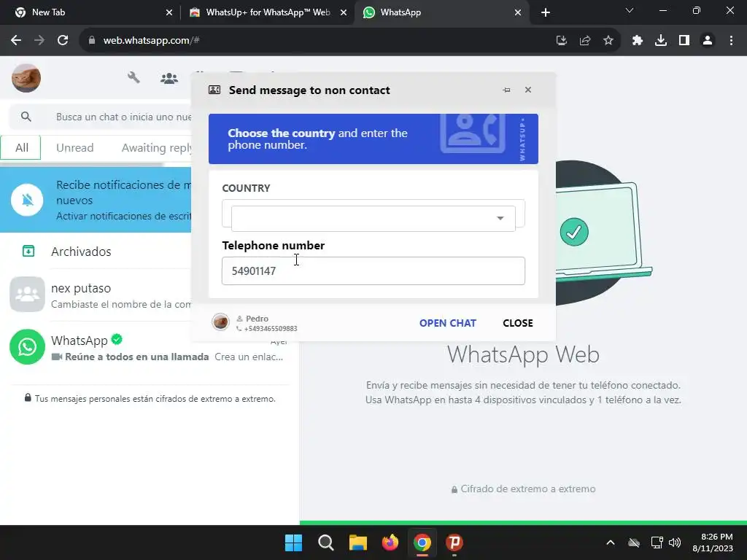Open a new browser tab with plus
Viewport: 747px width, 560px height.
[546, 12]
